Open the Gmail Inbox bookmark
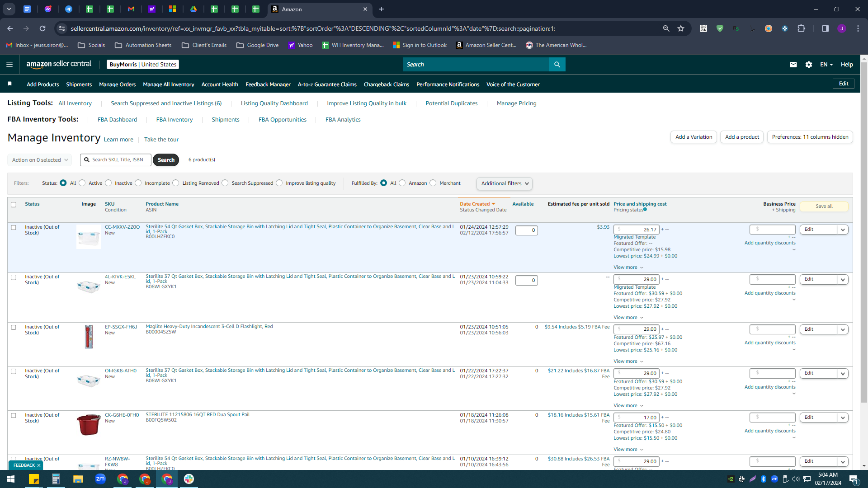Viewport: 868px width, 488px height. click(37, 45)
